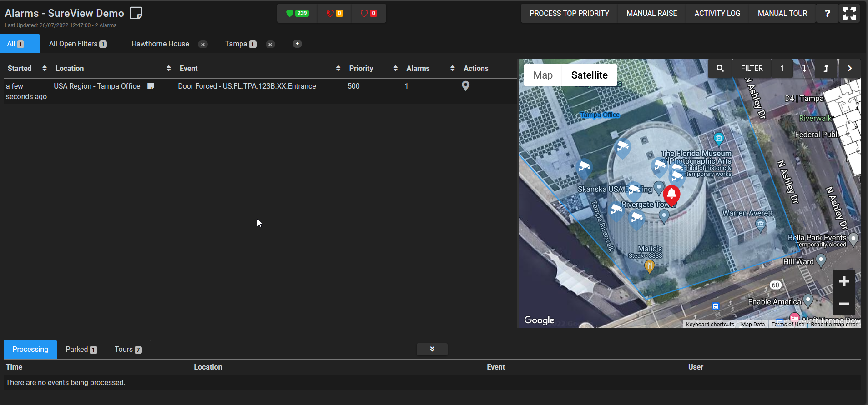Open the Map Data link

pyautogui.click(x=752, y=325)
